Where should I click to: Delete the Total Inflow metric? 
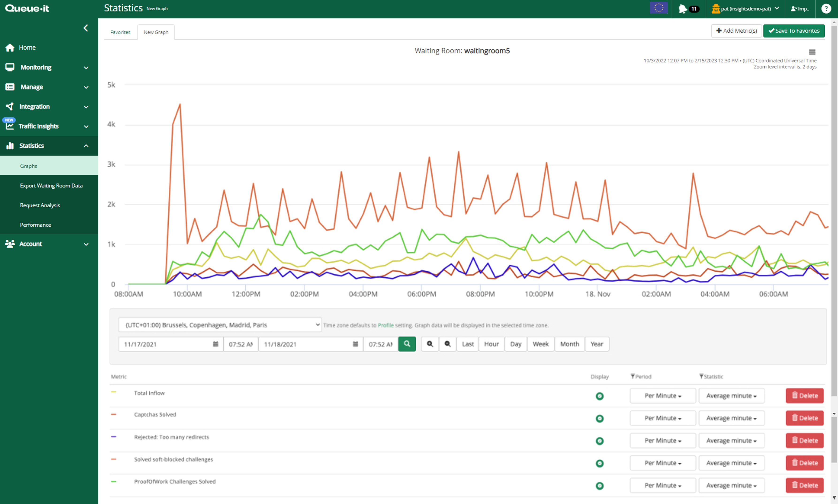tap(804, 396)
